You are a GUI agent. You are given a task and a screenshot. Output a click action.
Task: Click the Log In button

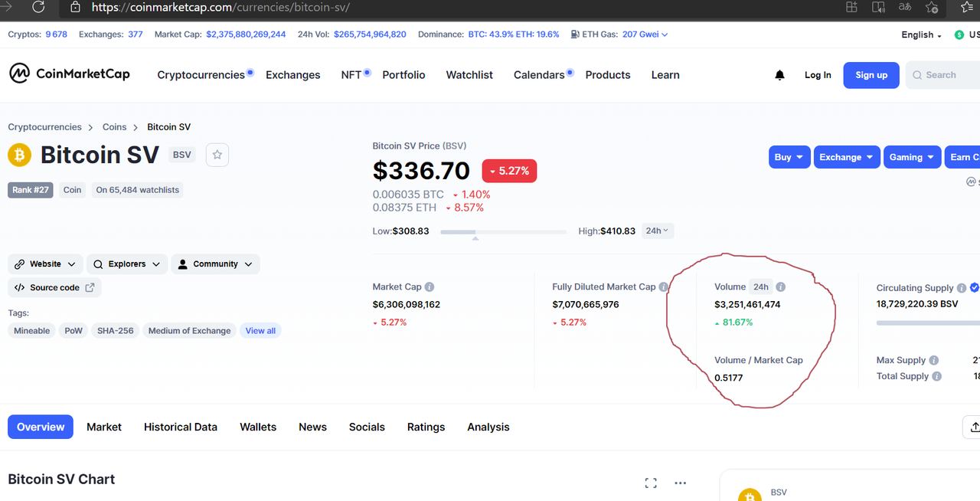(x=818, y=75)
